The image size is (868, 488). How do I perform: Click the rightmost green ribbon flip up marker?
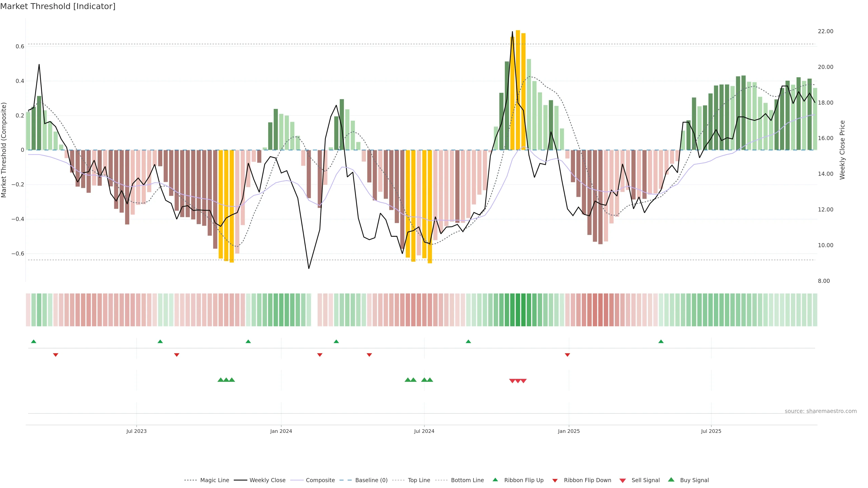click(x=661, y=342)
